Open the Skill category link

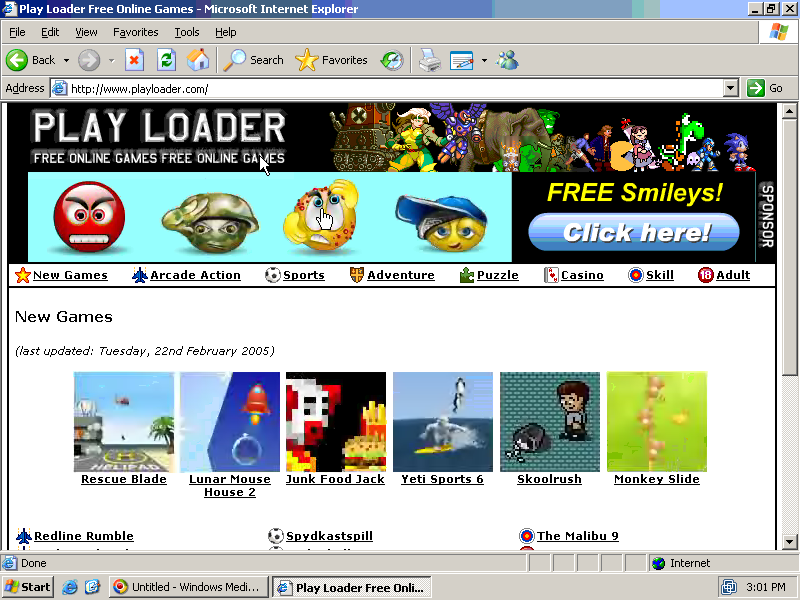660,275
